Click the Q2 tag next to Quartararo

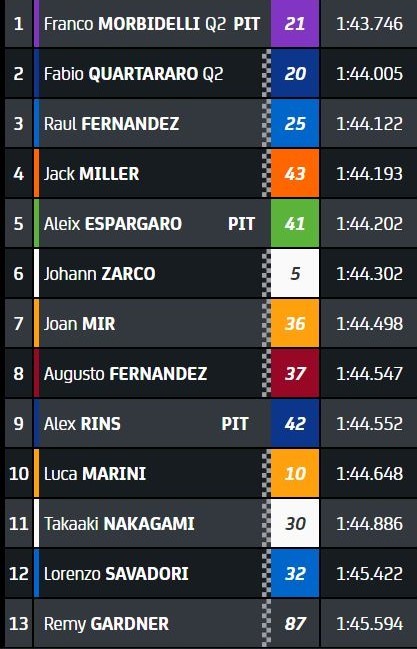213,74
